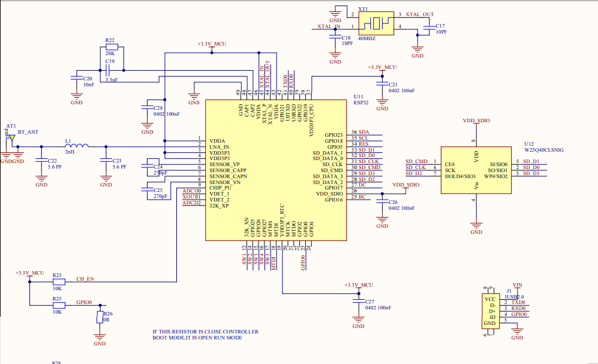Select the GPIO23 pin name
The image size is (598, 364).
(x=333, y=135)
